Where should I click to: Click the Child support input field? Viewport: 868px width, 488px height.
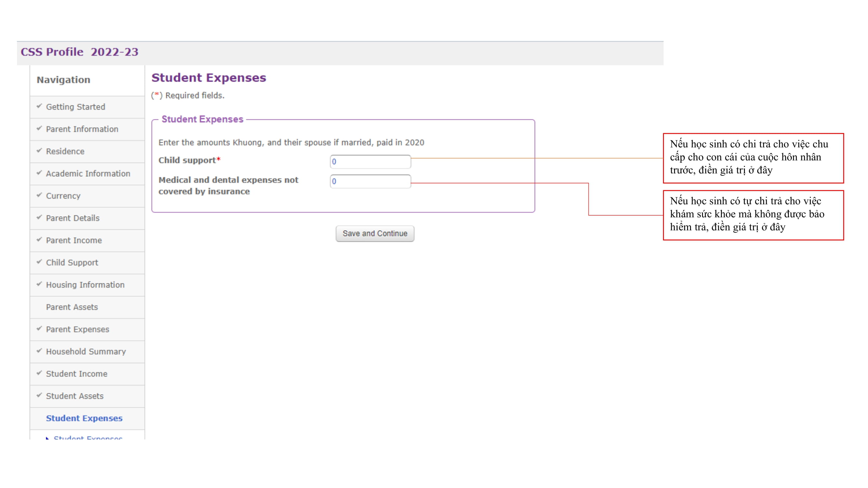pyautogui.click(x=370, y=162)
